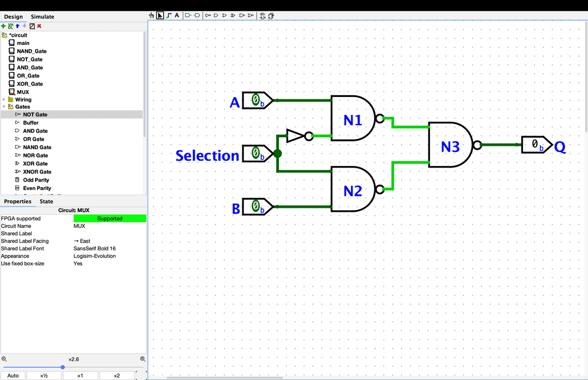Image resolution: width=588 pixels, height=380 pixels.
Task: Move circuit up with blue up arrow
Action: pyautogui.click(x=17, y=26)
